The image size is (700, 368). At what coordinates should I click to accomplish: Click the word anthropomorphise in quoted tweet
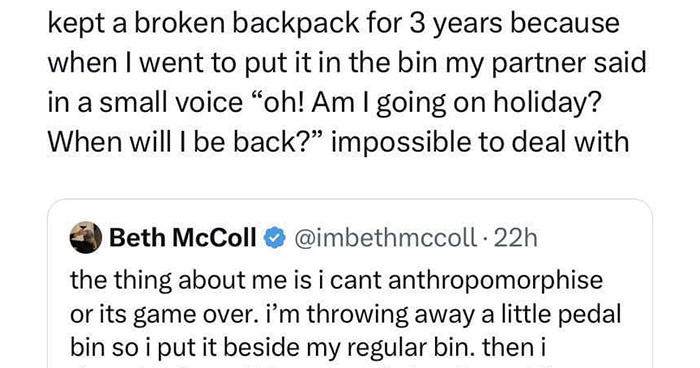point(496,281)
